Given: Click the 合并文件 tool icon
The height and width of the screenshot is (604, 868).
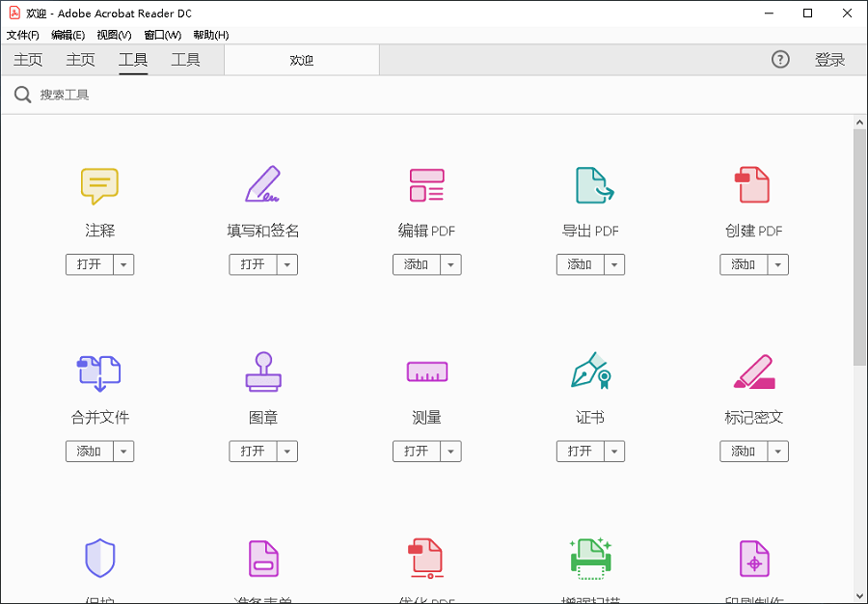Looking at the screenshot, I should tap(99, 372).
